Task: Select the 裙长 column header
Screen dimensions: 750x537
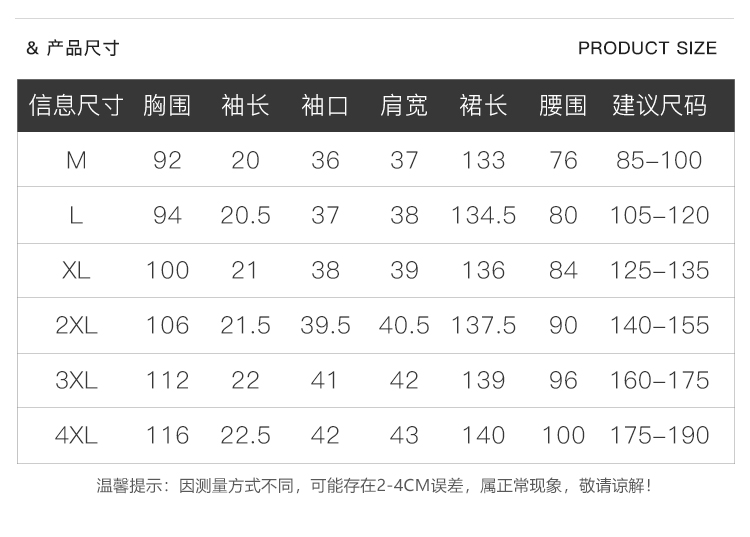Action: [484, 105]
